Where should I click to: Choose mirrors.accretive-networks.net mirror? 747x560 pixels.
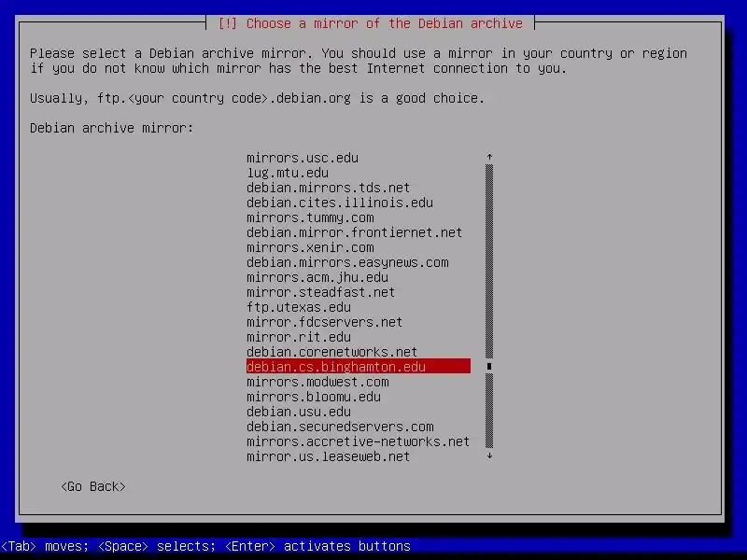tap(358, 441)
